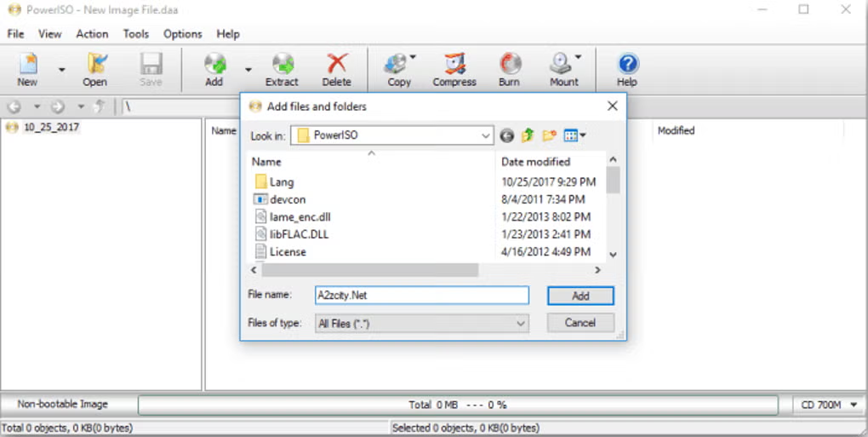Expand the Look in folder dropdown
This screenshot has width=868, height=437.
(x=485, y=135)
